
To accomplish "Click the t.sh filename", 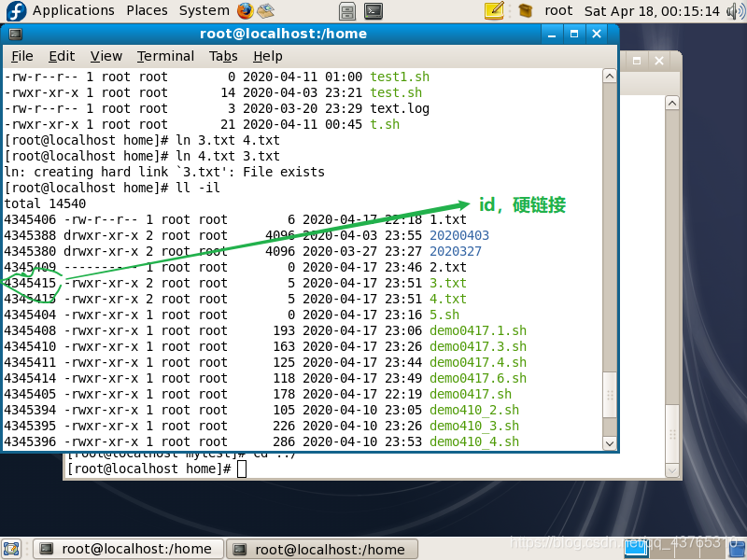I will [385, 124].
